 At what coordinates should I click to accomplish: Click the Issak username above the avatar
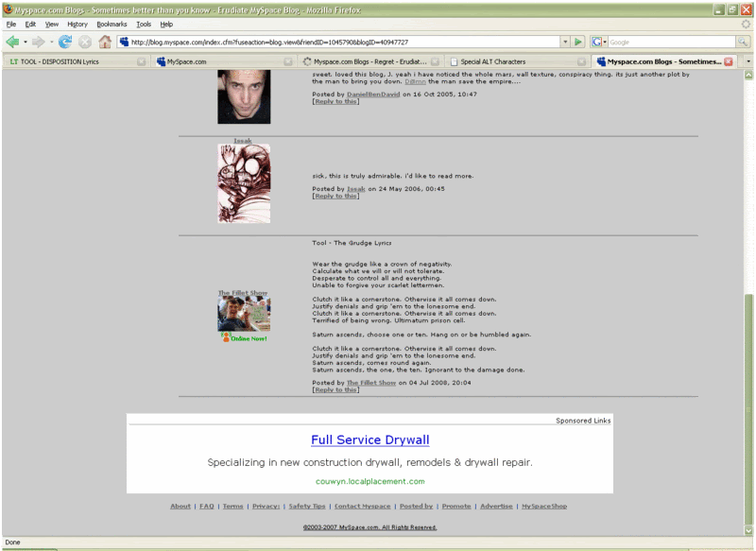click(243, 141)
